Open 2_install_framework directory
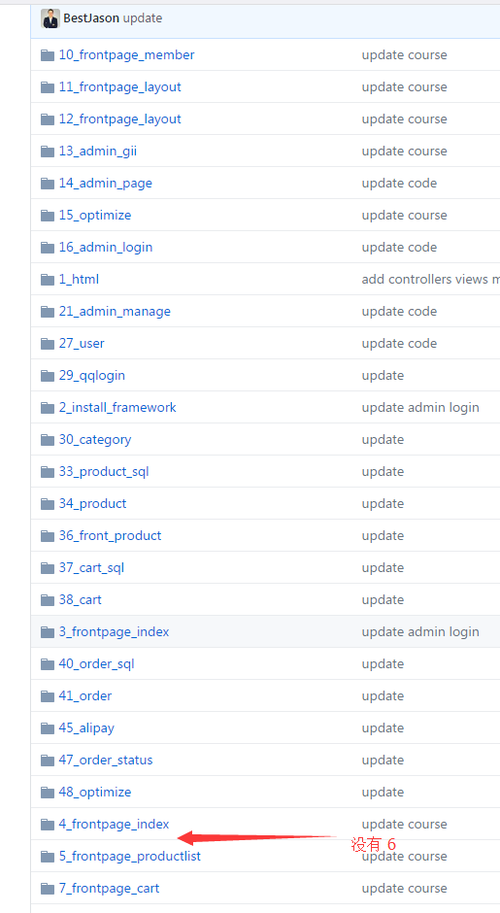 point(118,408)
